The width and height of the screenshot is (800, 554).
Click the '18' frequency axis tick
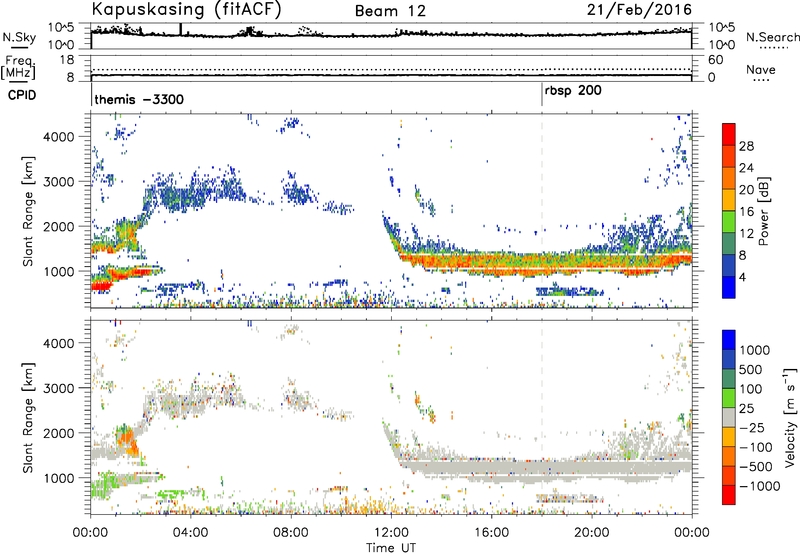click(67, 60)
